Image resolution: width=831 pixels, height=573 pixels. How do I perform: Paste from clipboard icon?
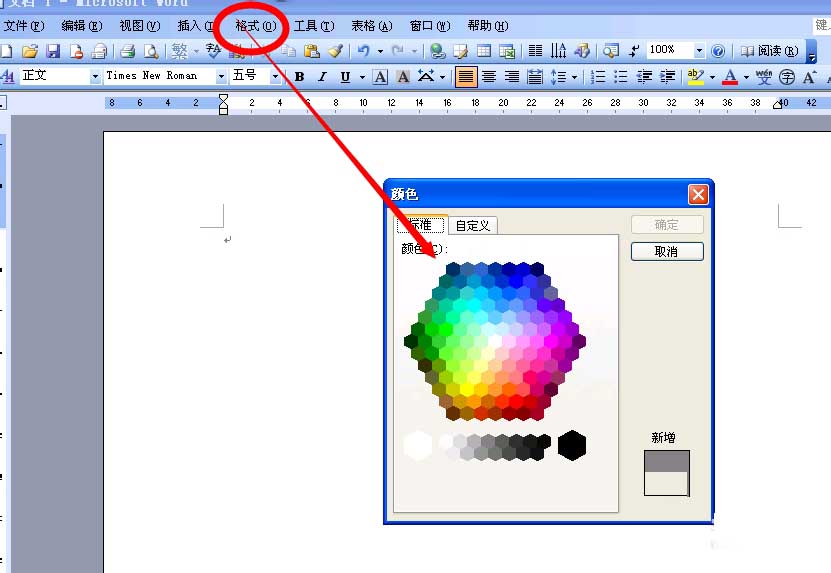[312, 51]
